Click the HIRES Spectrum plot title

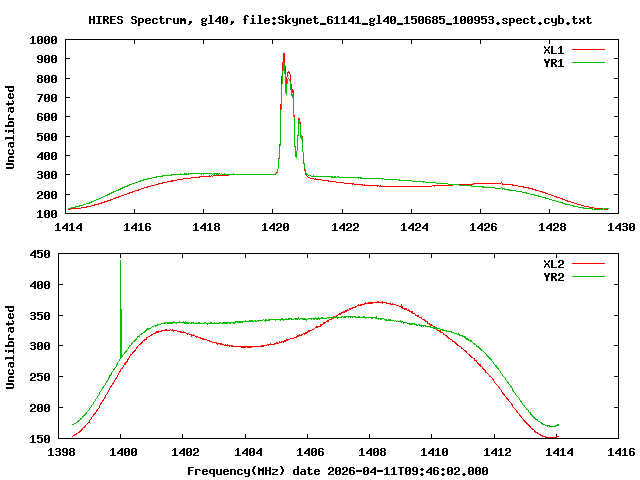click(x=340, y=20)
